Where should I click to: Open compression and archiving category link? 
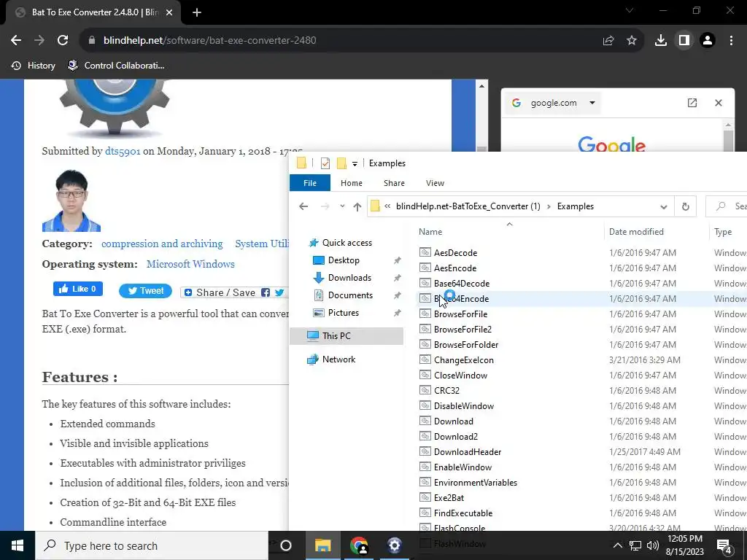(162, 244)
